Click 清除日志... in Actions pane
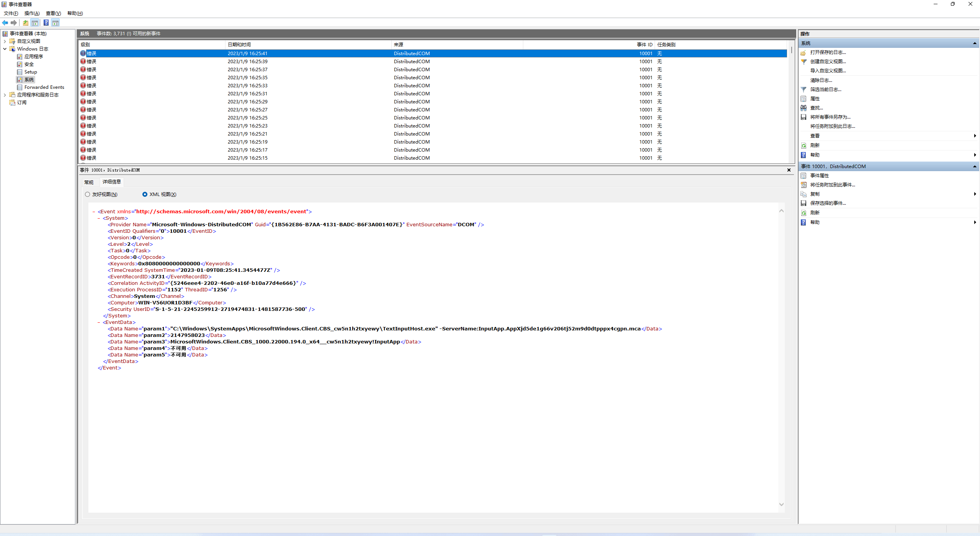The height and width of the screenshot is (536, 980). (821, 80)
